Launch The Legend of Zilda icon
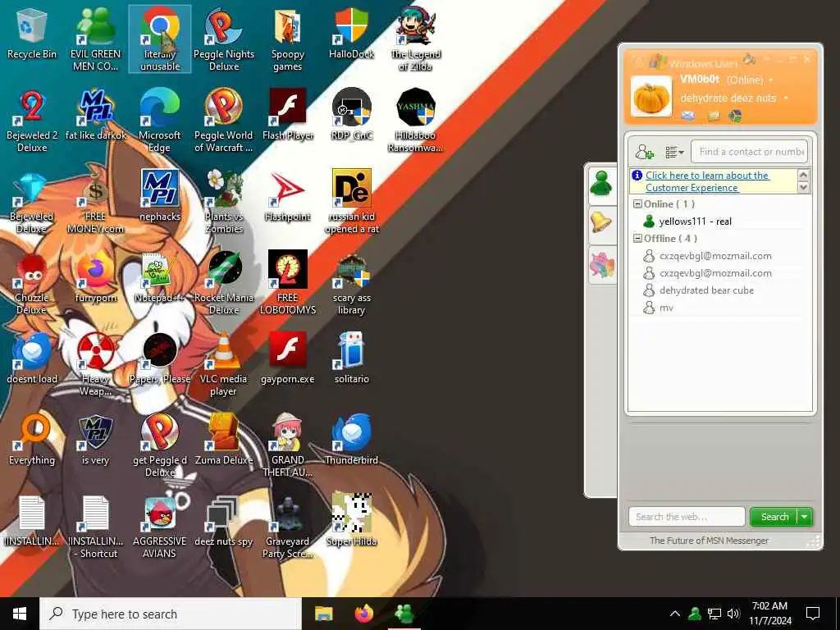This screenshot has width=840, height=630. pos(416,39)
